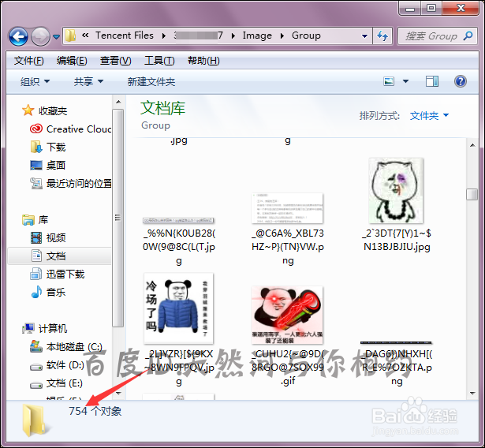This screenshot has width=485, height=448.
Task: Click navigation pane scroll up arrow
Action: pyautogui.click(x=118, y=102)
